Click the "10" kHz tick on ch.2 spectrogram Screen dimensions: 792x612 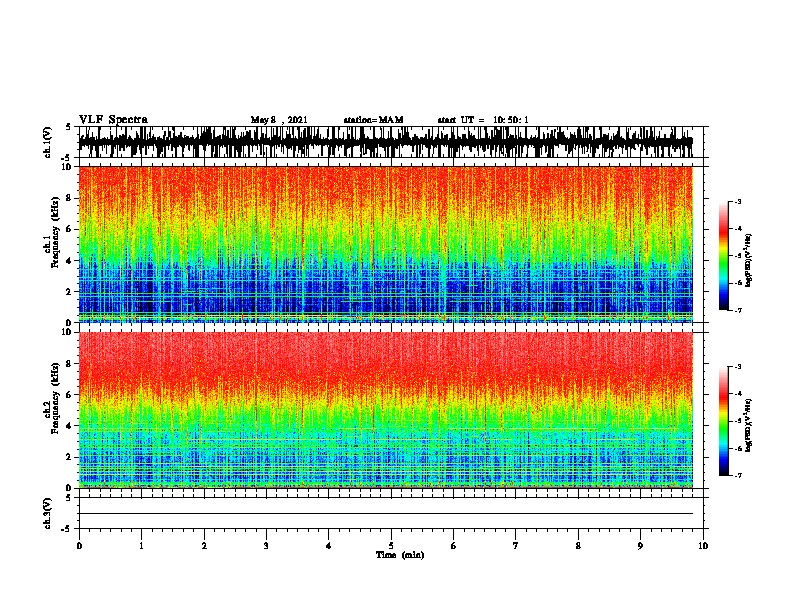tap(67, 332)
